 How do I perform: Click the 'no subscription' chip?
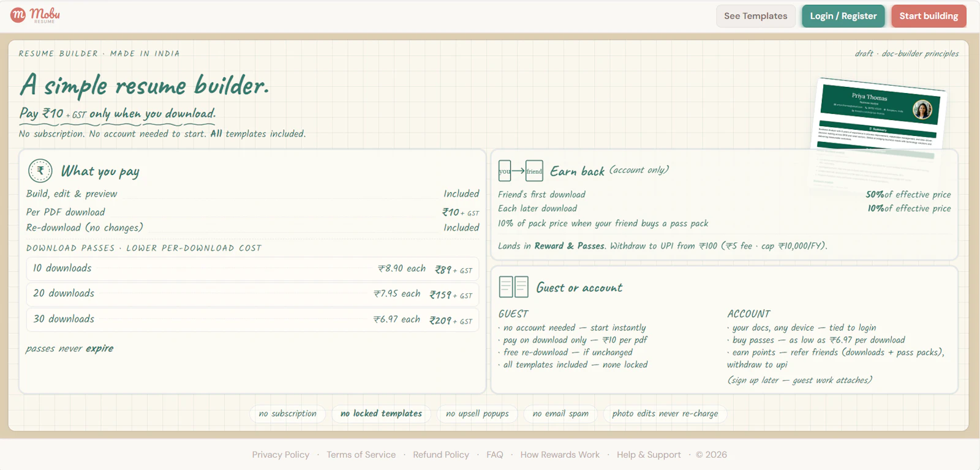pyautogui.click(x=288, y=414)
